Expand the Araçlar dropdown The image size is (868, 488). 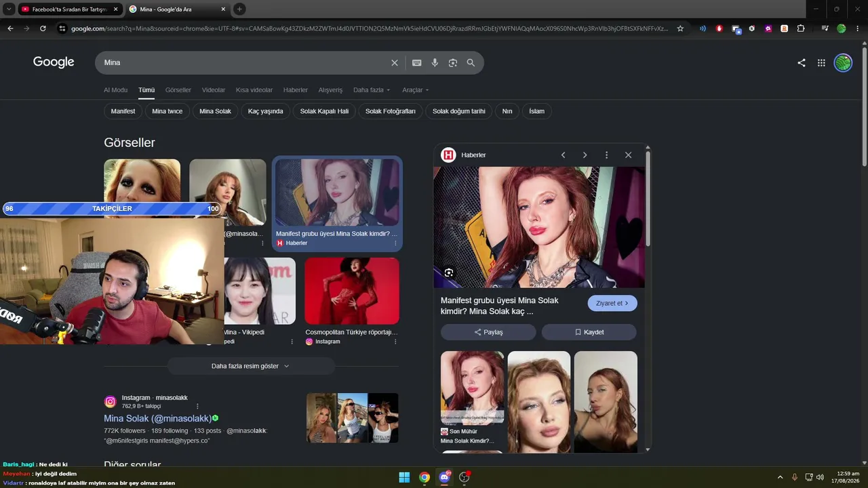click(416, 90)
